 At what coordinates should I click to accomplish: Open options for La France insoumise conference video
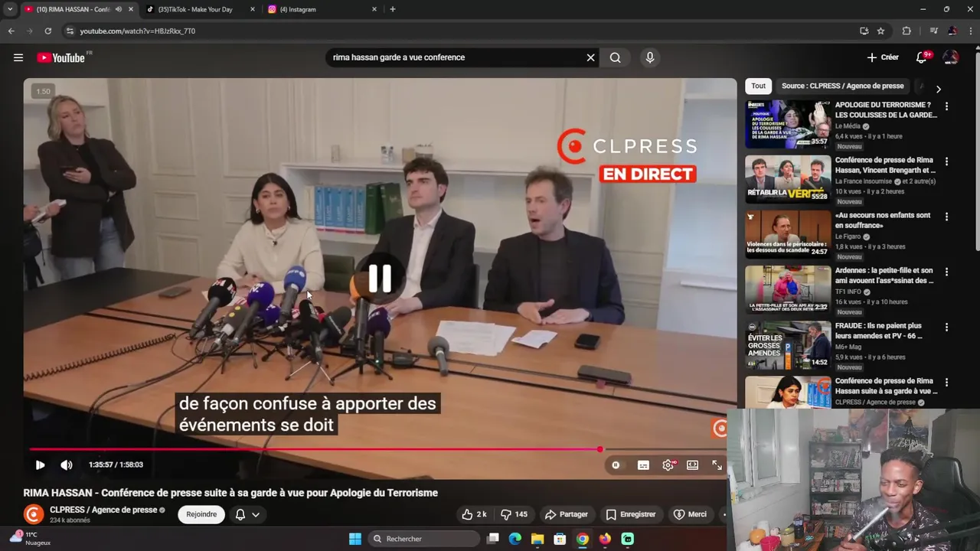coord(946,161)
